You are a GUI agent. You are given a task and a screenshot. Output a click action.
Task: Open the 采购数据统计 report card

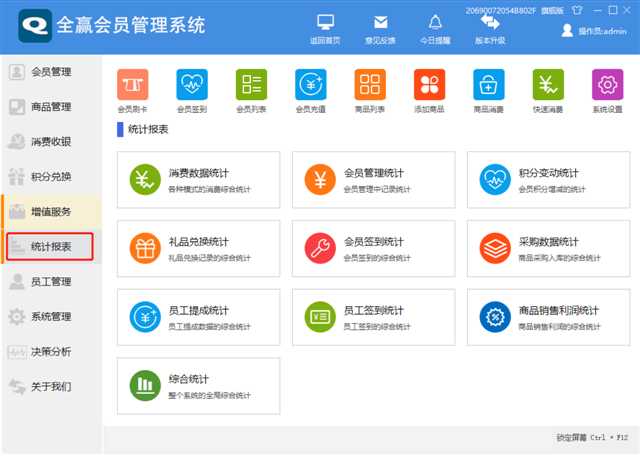click(549, 249)
